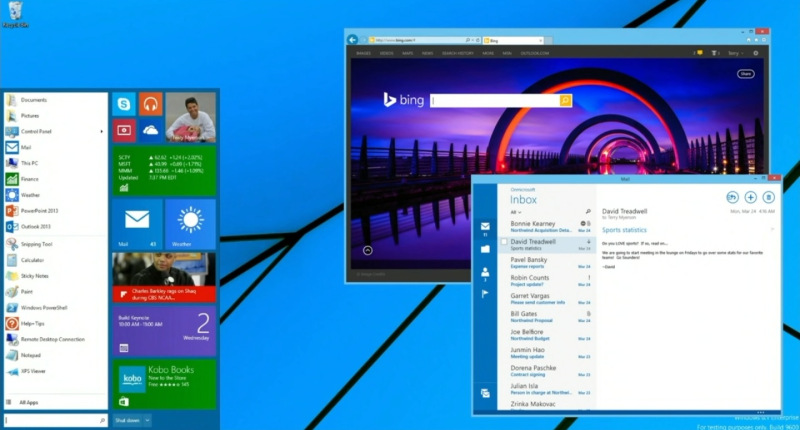This screenshot has width=800, height=430.
Task: Click Share button on Bing homepage
Action: (745, 74)
